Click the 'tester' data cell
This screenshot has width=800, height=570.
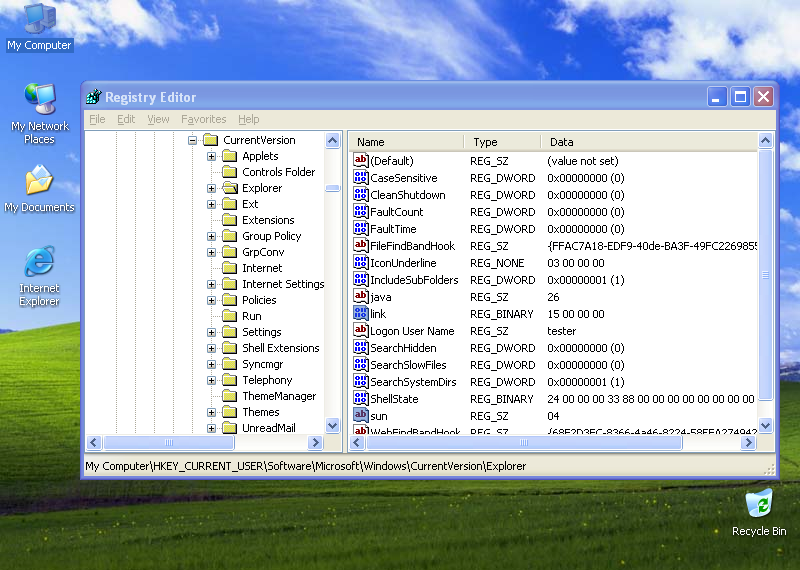[x=561, y=331]
